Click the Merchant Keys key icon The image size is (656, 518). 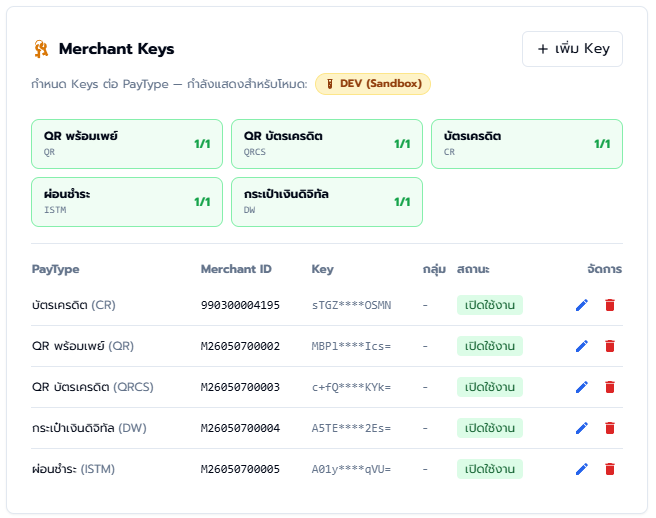click(41, 49)
